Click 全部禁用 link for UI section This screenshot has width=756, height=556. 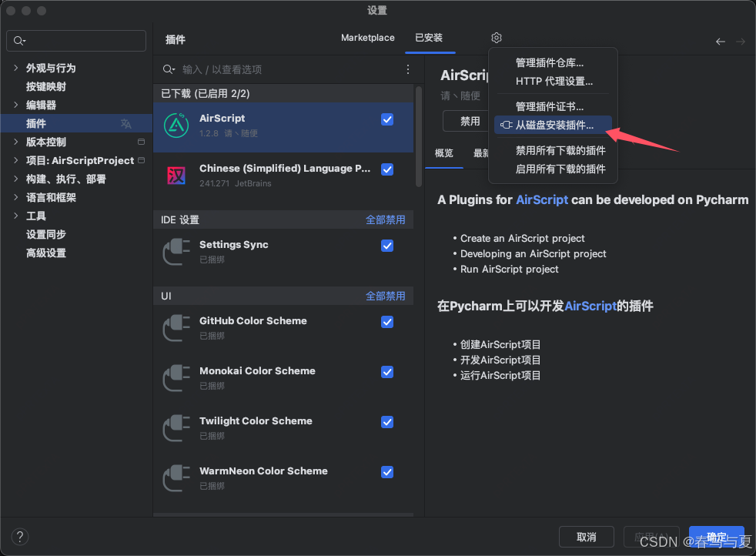pos(385,296)
